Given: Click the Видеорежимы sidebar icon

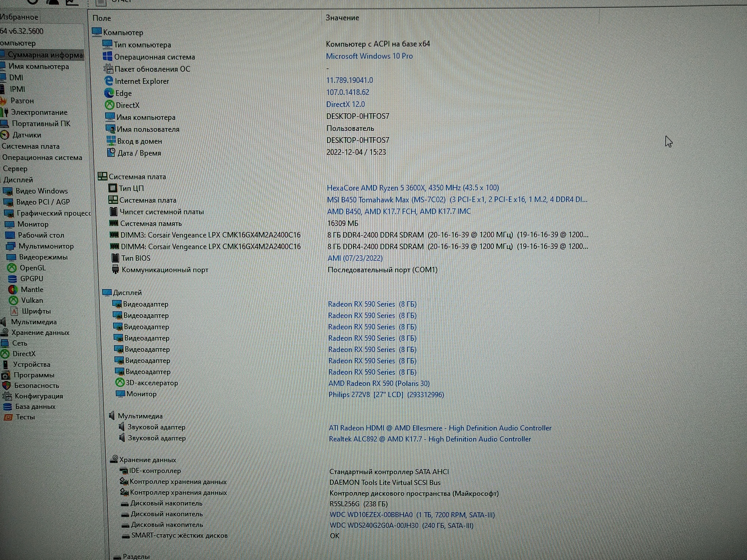Looking at the screenshot, I should point(11,257).
